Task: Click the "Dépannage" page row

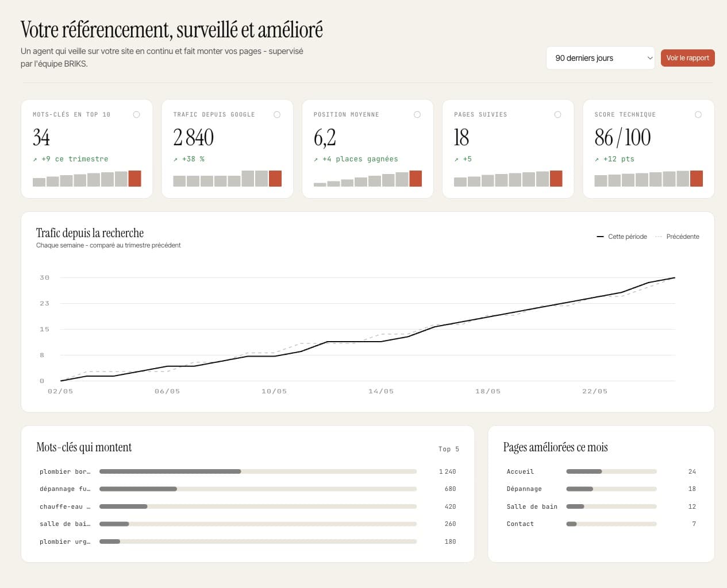Action: pyautogui.click(x=601, y=489)
